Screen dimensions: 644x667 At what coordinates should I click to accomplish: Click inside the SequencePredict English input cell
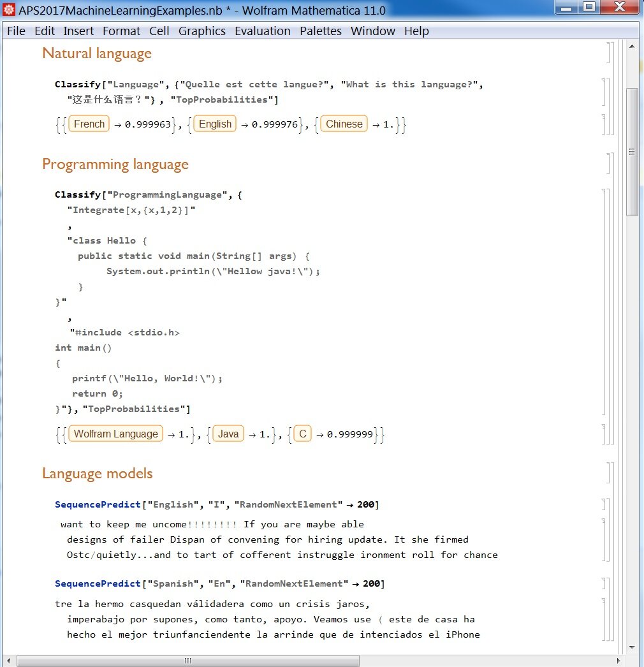click(x=217, y=504)
